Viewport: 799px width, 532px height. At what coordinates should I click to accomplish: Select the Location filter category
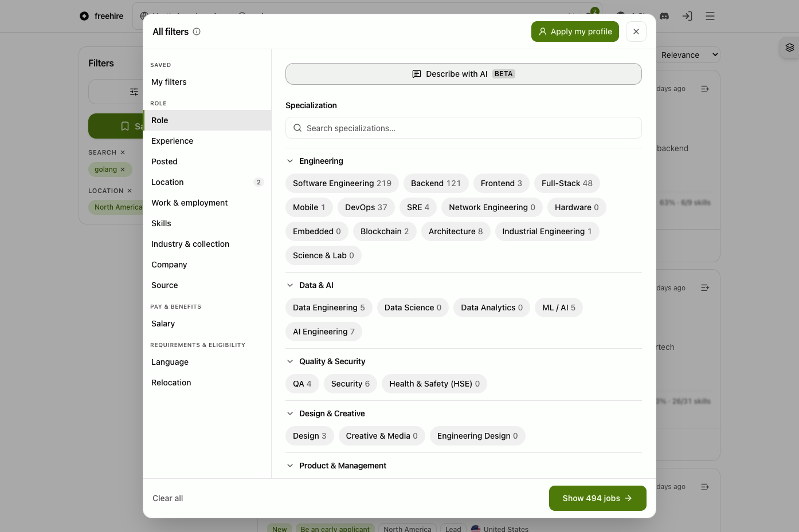tap(207, 182)
